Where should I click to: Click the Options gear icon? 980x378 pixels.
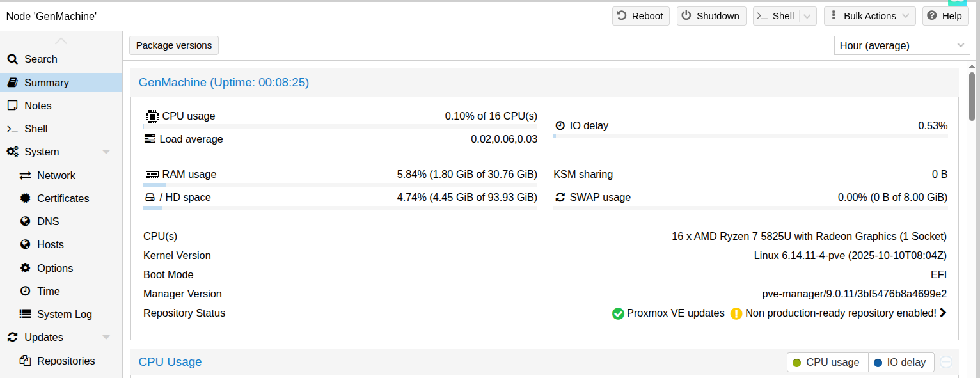[x=26, y=268]
